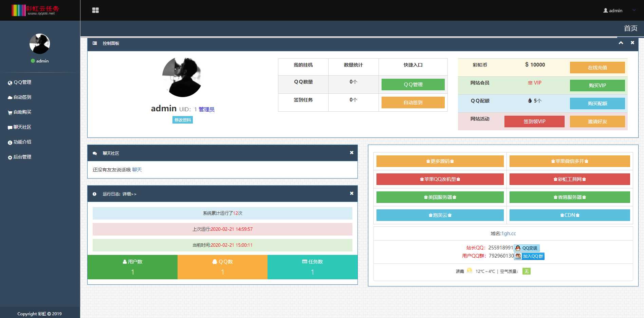Click the 购买VIP button
The width and height of the screenshot is (644, 318).
click(597, 86)
